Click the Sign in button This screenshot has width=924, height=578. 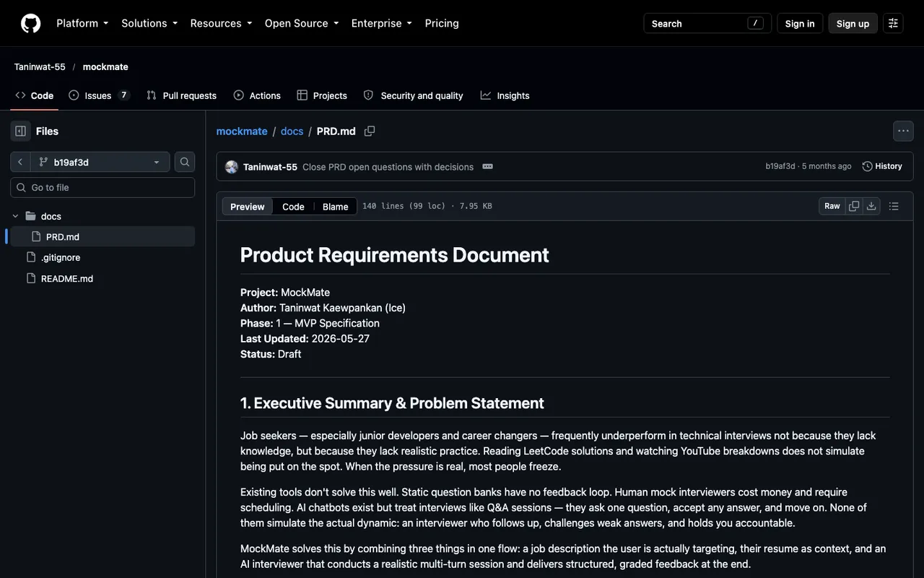click(800, 23)
